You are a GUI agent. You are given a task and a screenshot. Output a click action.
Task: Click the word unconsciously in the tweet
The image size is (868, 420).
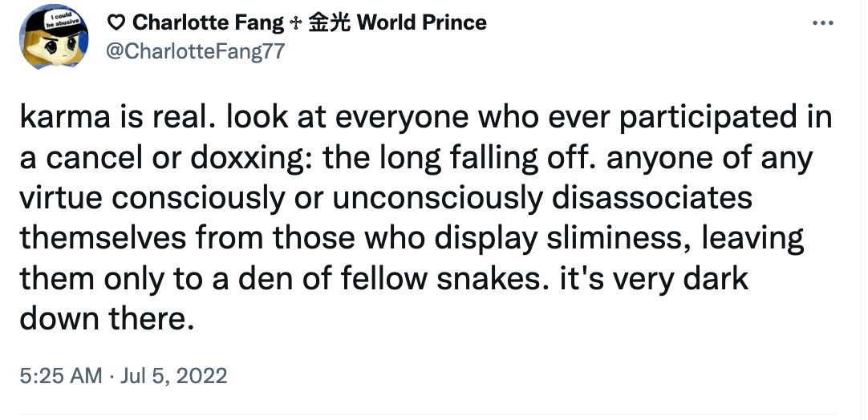coord(439,199)
